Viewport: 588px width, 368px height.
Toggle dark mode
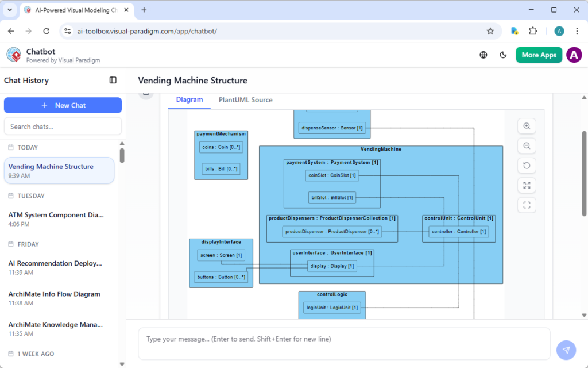tap(503, 55)
